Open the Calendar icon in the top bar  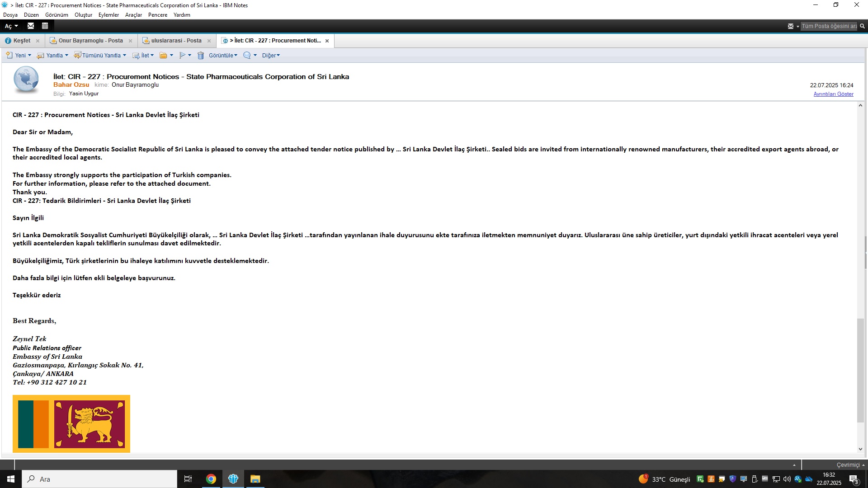[x=45, y=26]
